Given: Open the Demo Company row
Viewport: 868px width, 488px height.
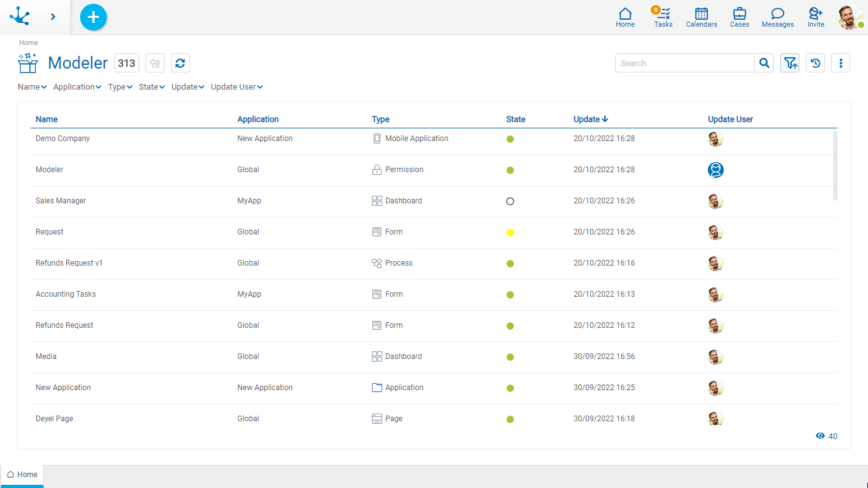Looking at the screenshot, I should (434, 139).
